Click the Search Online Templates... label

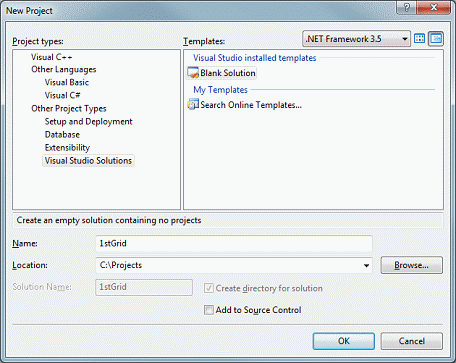(251, 105)
